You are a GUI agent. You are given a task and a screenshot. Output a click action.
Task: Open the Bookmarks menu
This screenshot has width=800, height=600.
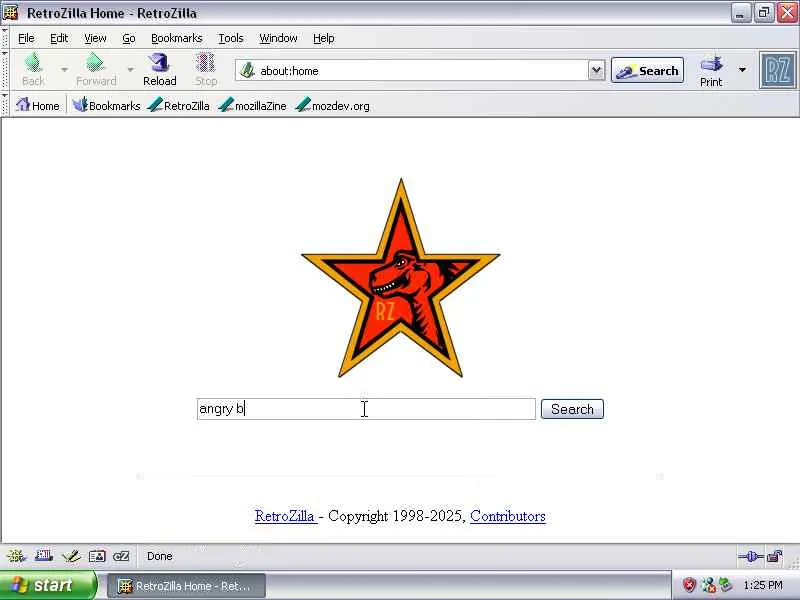(177, 38)
